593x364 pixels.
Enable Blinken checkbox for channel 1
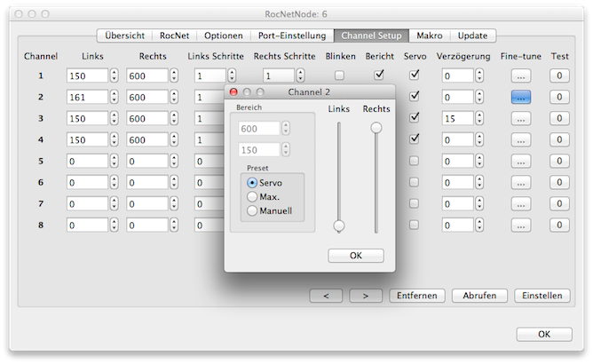[x=339, y=75]
